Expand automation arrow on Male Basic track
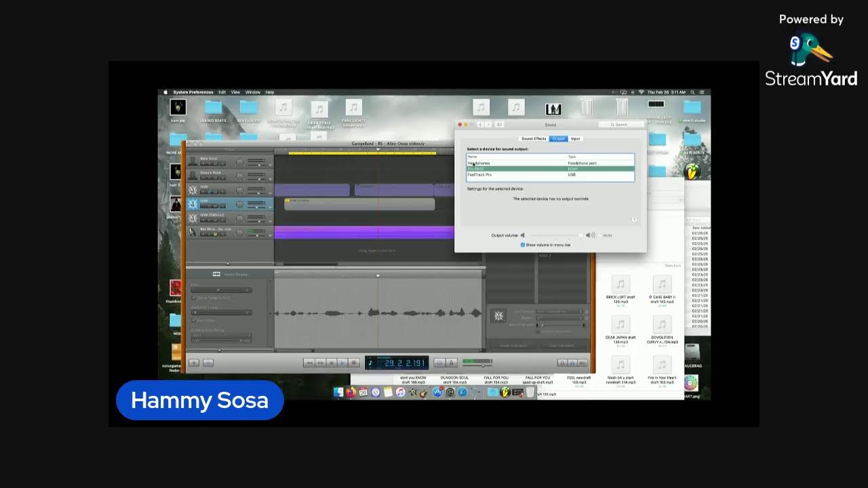The width and height of the screenshot is (868, 488). (270, 165)
